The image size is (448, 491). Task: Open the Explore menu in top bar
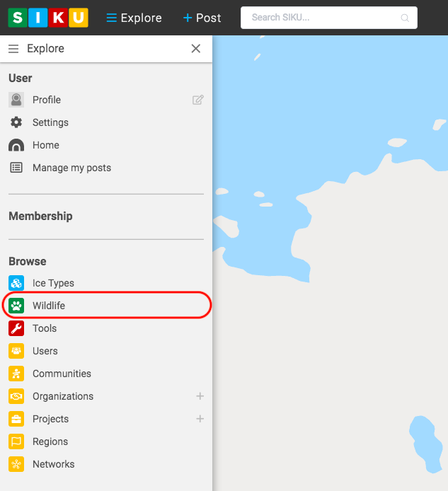(x=134, y=18)
